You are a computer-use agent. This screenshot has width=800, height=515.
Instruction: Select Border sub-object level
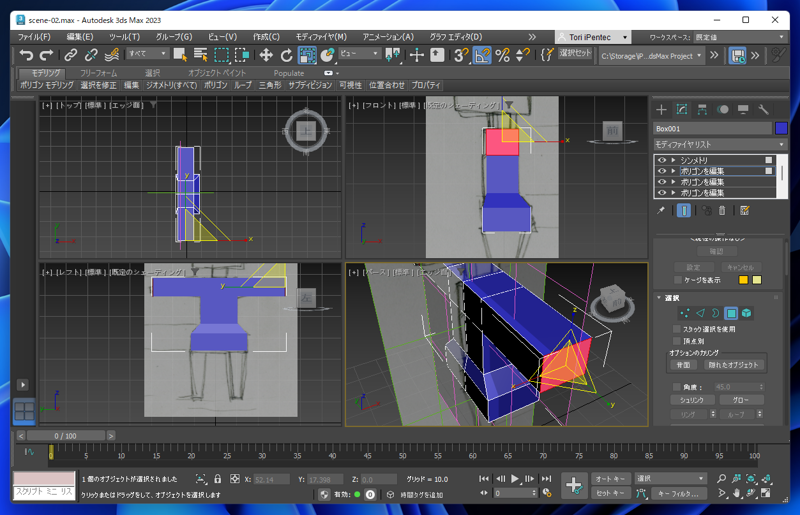coord(716,313)
